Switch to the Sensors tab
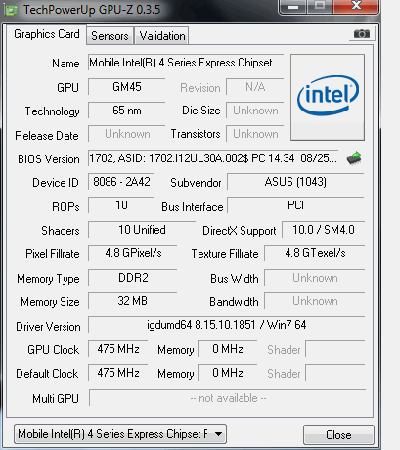The width and height of the screenshot is (400, 450). tap(110, 35)
